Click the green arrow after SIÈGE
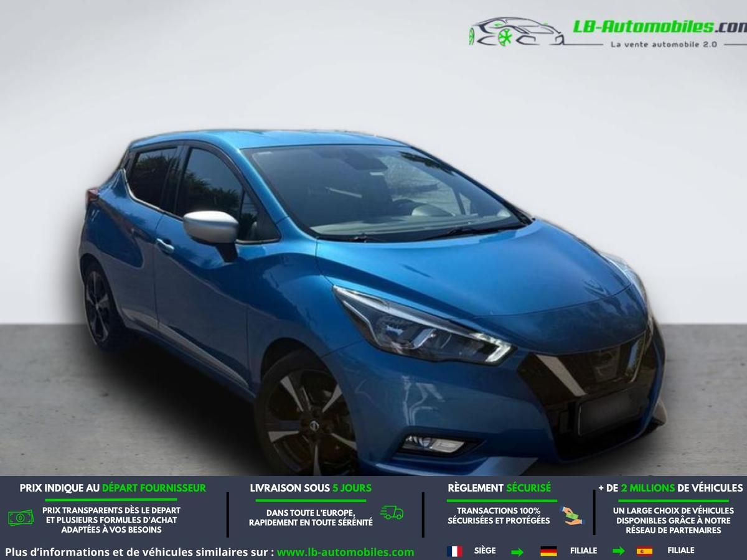 point(517,552)
